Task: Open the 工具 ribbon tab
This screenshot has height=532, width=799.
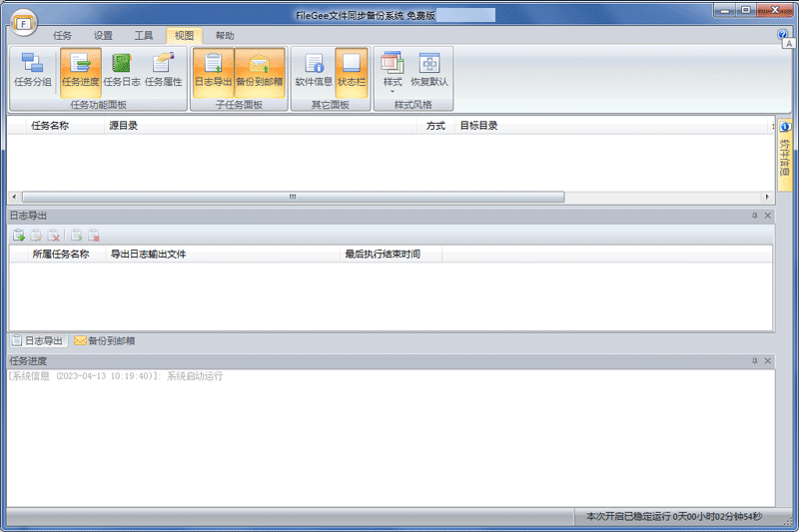Action: tap(144, 36)
